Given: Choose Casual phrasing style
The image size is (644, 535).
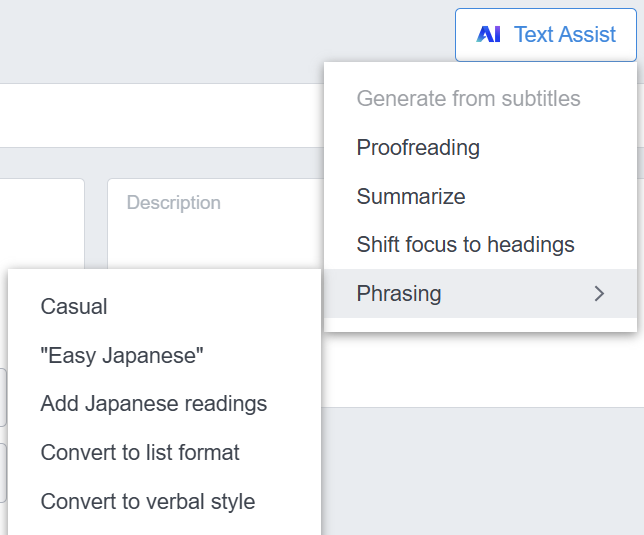Looking at the screenshot, I should click(74, 307).
